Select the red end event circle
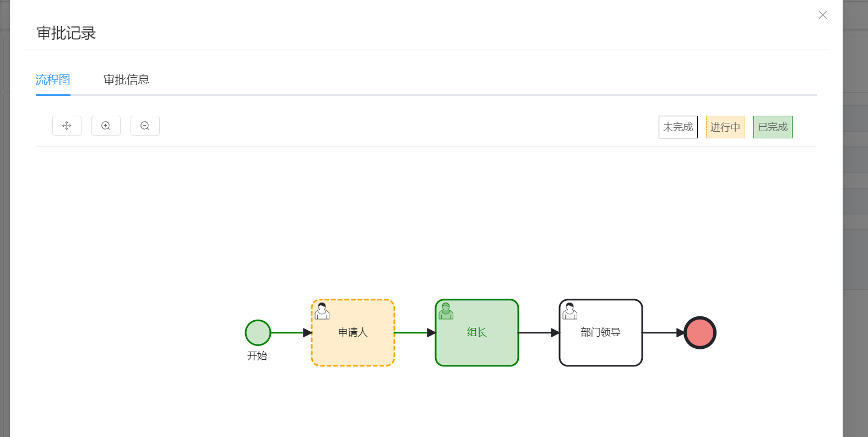Screen dimensions: 868x437 coord(700,333)
